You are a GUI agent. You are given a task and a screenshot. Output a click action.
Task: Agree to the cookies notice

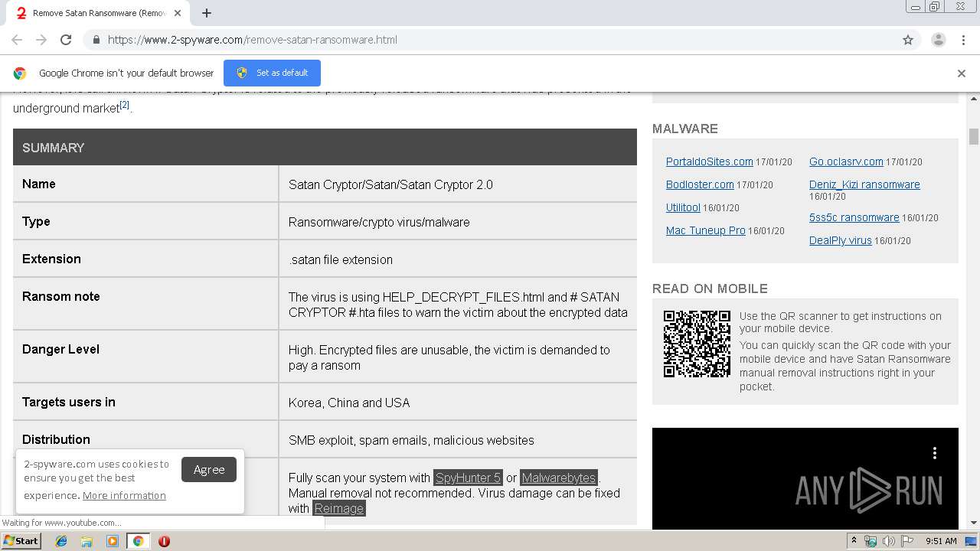(209, 470)
